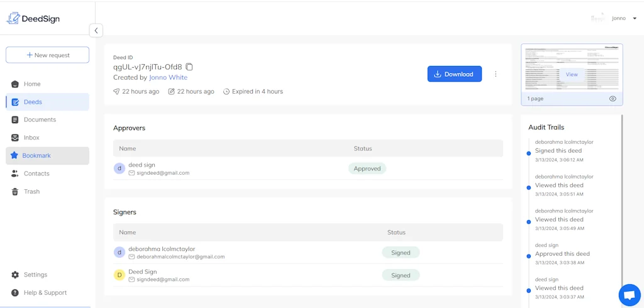Click the '1 page' label
The height and width of the screenshot is (308, 644).
pos(535,99)
